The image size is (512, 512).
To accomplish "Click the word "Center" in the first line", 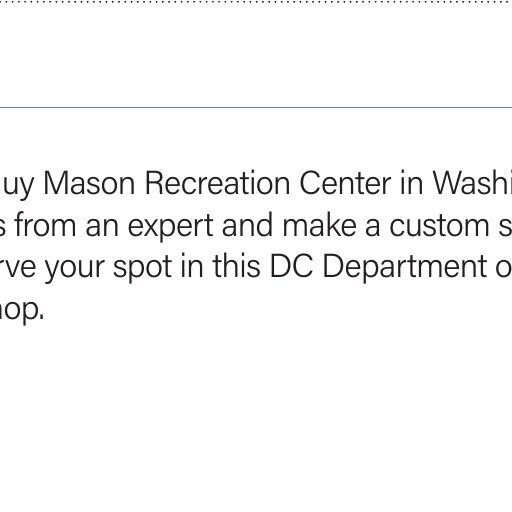I will [x=345, y=183].
